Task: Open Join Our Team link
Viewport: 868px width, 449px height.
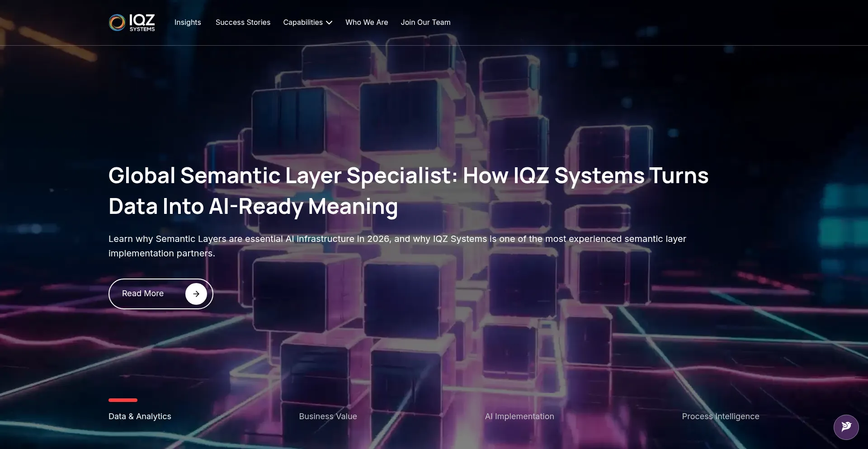Action: coord(425,22)
